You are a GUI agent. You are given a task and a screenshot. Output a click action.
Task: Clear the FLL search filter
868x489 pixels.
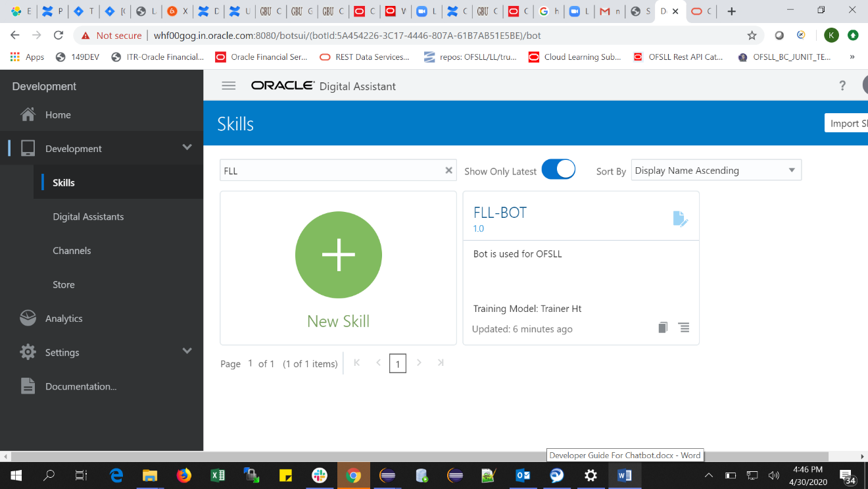pos(448,170)
